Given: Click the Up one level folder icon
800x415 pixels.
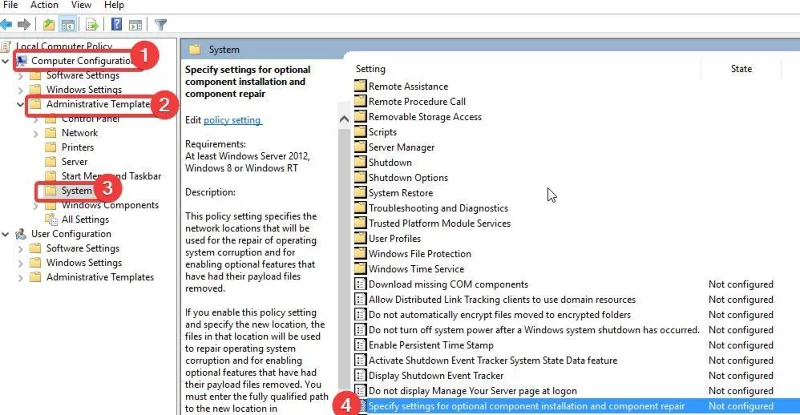Looking at the screenshot, I should tap(48, 24).
